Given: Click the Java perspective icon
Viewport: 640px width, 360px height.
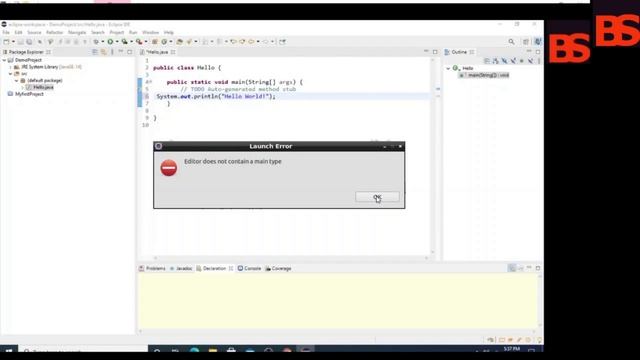Looking at the screenshot, I should (x=538, y=41).
